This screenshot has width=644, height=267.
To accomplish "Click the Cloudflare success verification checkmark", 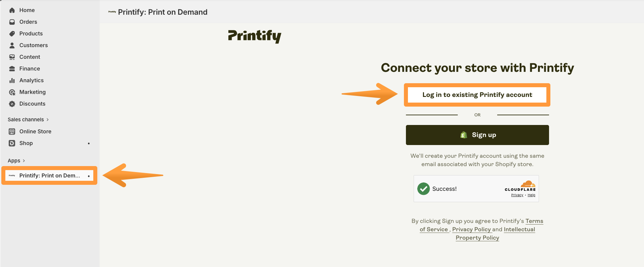I will click(x=423, y=189).
